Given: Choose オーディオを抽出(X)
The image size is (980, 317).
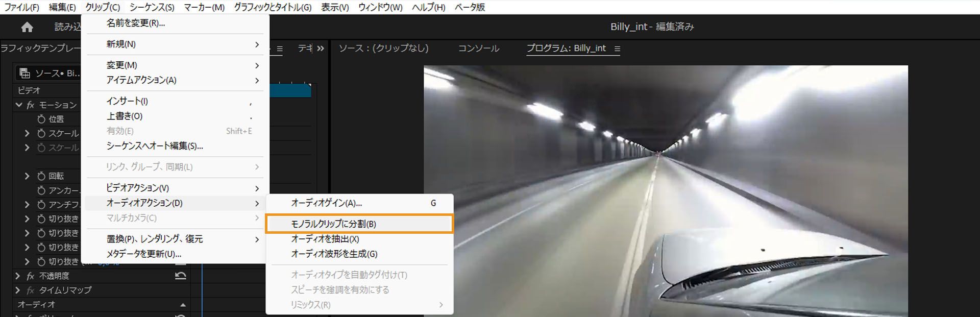Looking at the screenshot, I should [x=359, y=239].
